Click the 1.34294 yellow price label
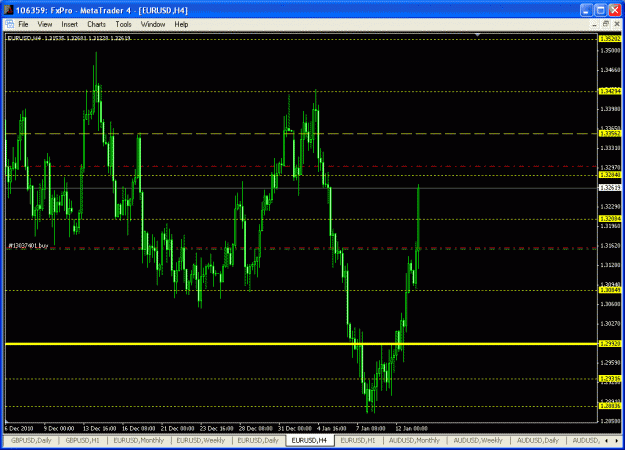Screen dimensions: 625x450 pyautogui.click(x=610, y=91)
